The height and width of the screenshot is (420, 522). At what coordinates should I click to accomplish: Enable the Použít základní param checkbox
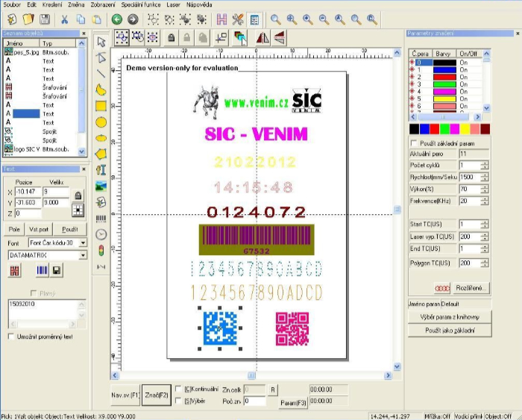[x=414, y=142]
